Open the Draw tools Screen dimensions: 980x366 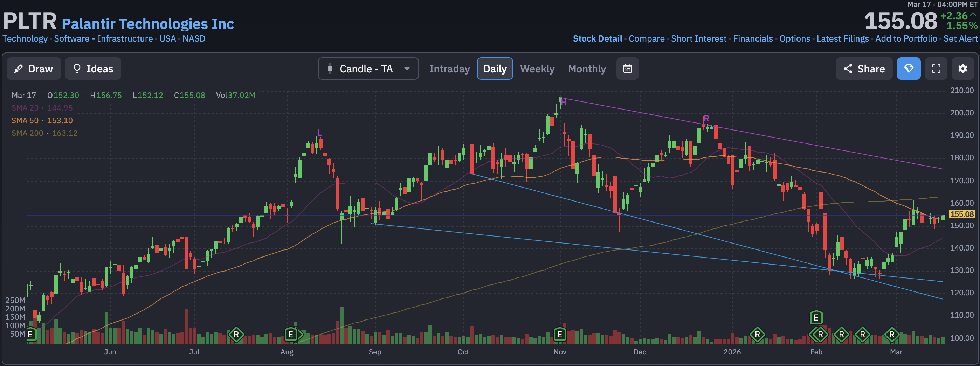34,69
